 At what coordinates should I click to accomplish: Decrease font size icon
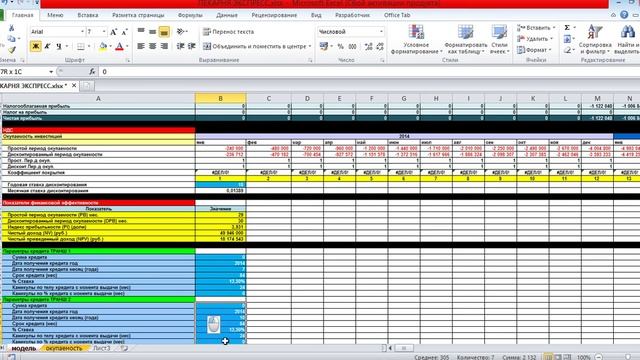(x=124, y=31)
